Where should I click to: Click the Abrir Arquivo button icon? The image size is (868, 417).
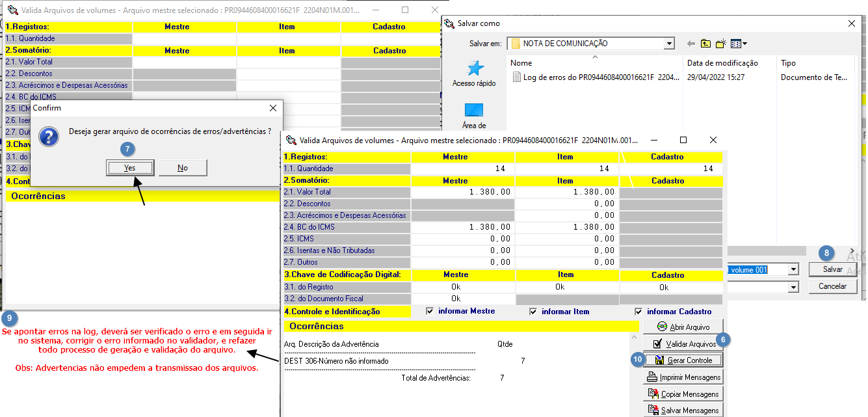[662, 327]
